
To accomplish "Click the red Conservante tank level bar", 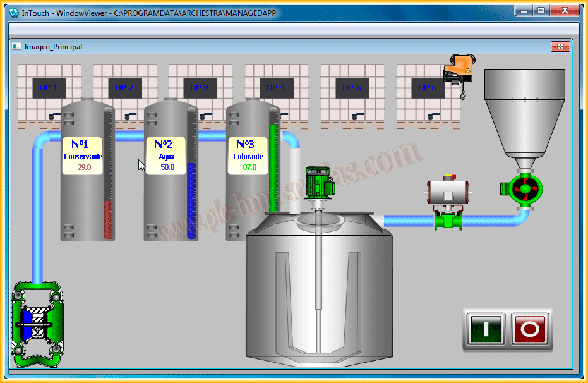I will 107,219.
